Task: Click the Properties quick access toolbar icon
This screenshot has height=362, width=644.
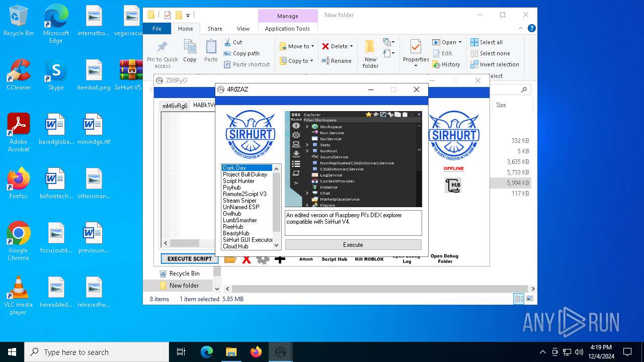Action: point(168,15)
